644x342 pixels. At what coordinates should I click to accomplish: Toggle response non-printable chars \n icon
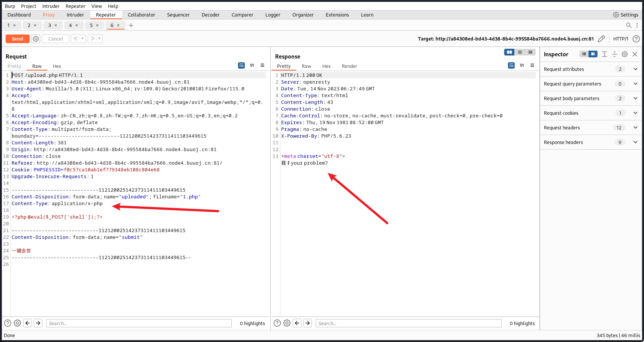coord(522,65)
